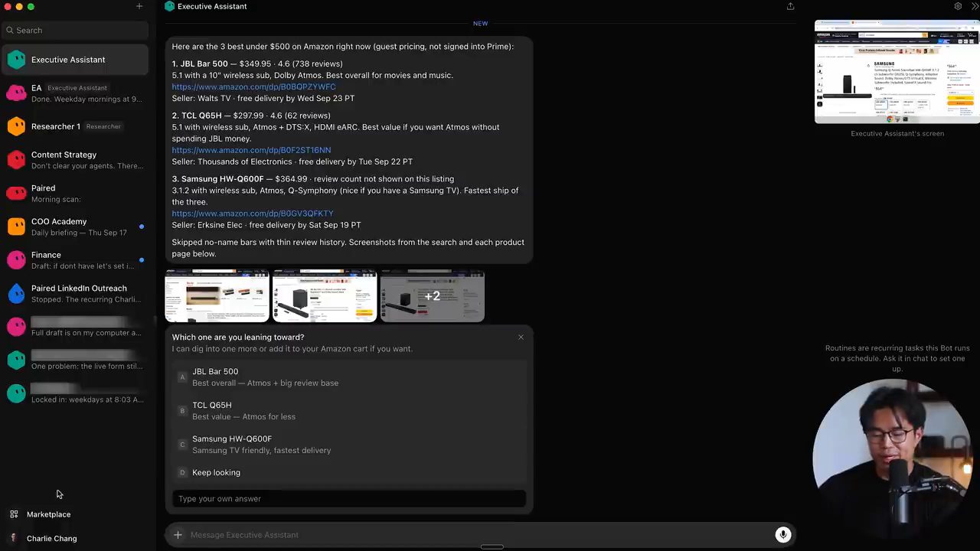Open the second soundbar product screenshot thumbnail
Screen dimensions: 980x551
click(x=325, y=296)
